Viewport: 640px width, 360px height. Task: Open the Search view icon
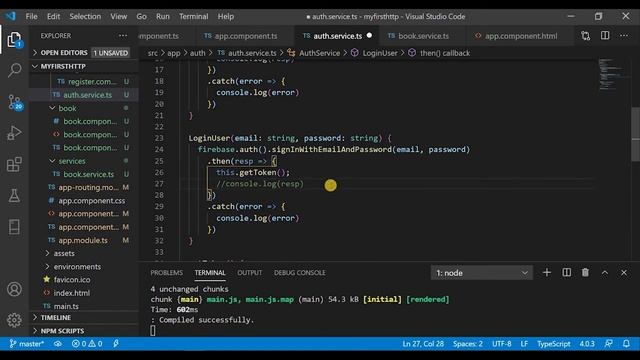point(14,70)
